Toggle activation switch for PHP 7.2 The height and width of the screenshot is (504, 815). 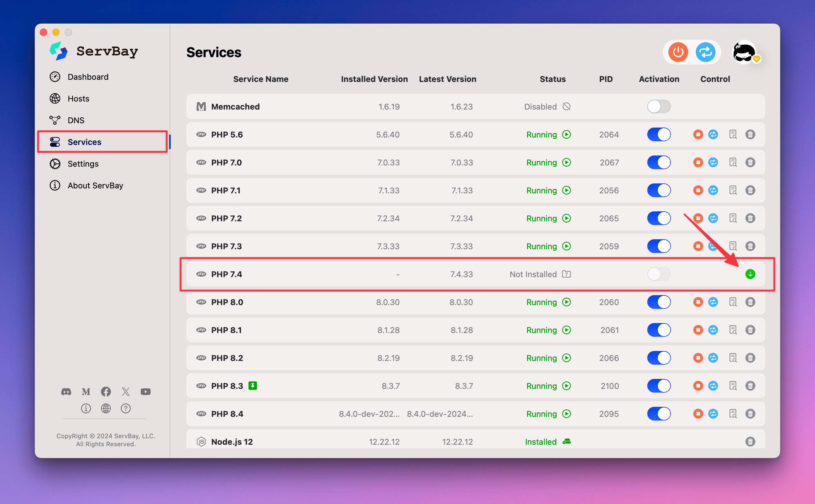click(x=658, y=218)
